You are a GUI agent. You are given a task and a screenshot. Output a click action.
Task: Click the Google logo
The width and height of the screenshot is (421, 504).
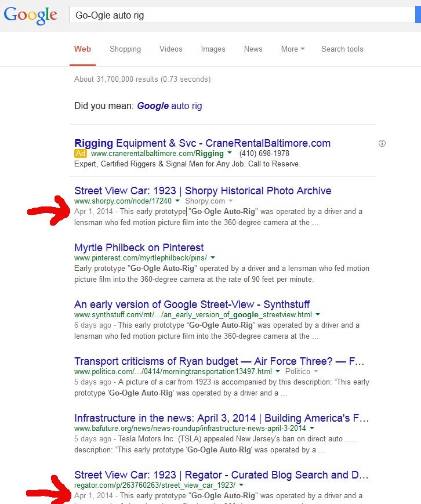pos(30,15)
